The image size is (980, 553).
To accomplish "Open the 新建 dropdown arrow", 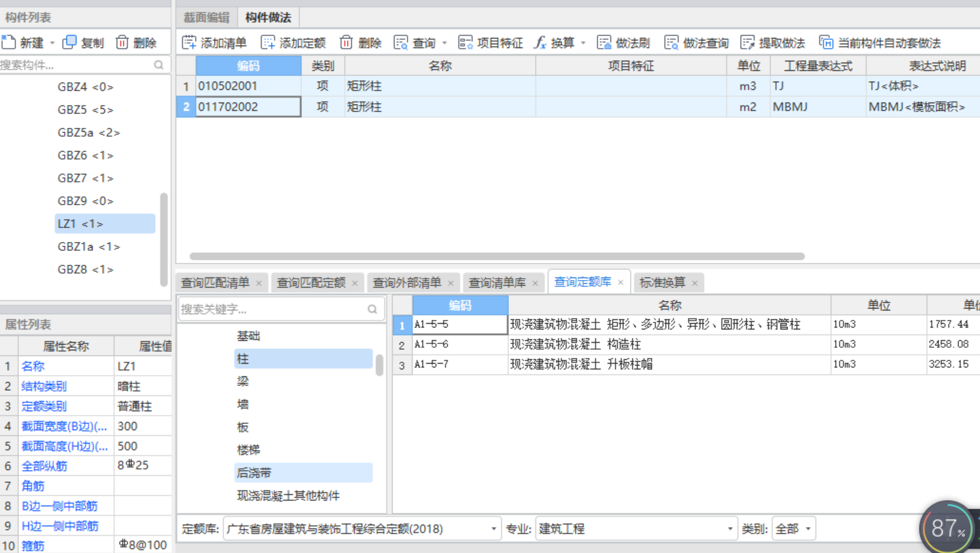I will (x=53, y=43).
